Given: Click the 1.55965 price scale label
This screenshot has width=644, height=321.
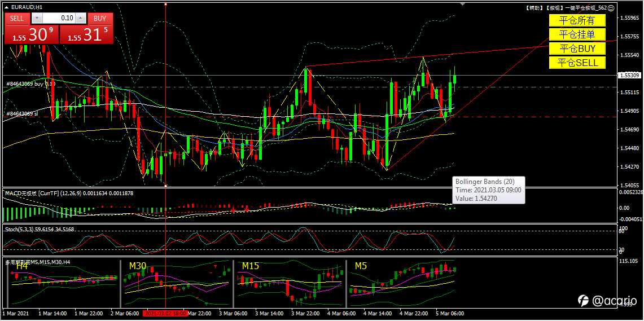Looking at the screenshot, I should pyautogui.click(x=629, y=18).
